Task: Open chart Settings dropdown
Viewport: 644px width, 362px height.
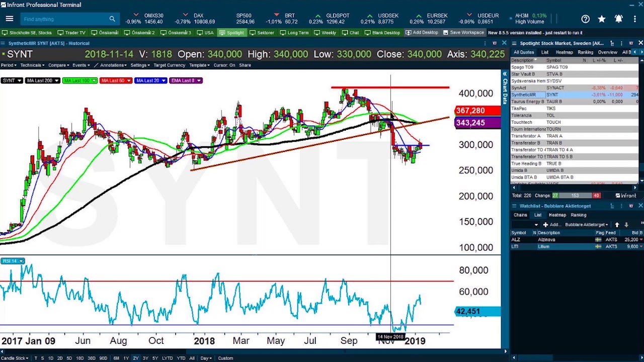Action: [x=140, y=65]
